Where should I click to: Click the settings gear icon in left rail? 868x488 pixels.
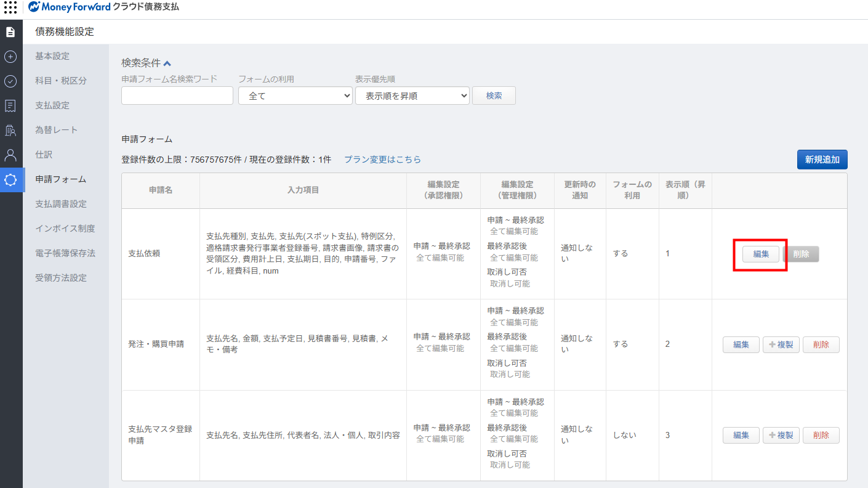pyautogui.click(x=10, y=179)
